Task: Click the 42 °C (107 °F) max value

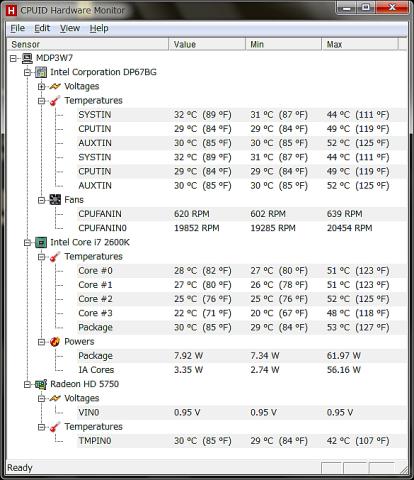Action: [358, 441]
